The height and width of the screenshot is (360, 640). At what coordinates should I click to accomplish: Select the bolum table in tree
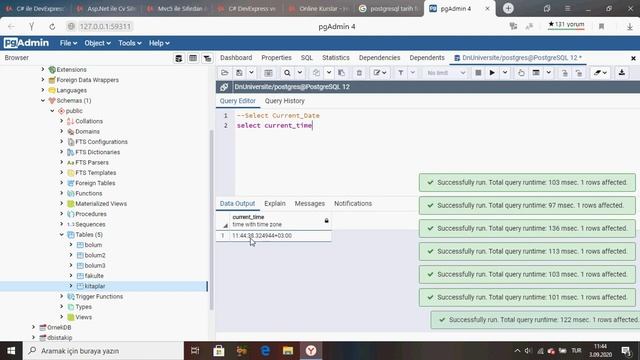(93, 245)
